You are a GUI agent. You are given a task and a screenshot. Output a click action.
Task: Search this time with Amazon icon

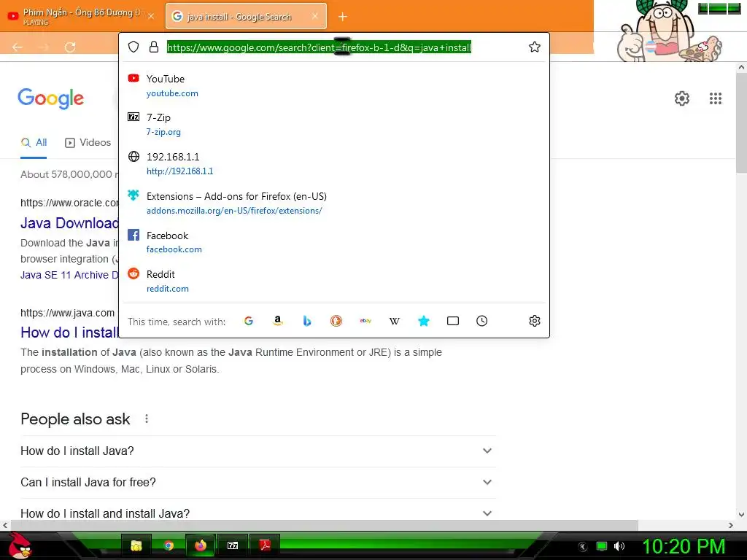coord(278,321)
